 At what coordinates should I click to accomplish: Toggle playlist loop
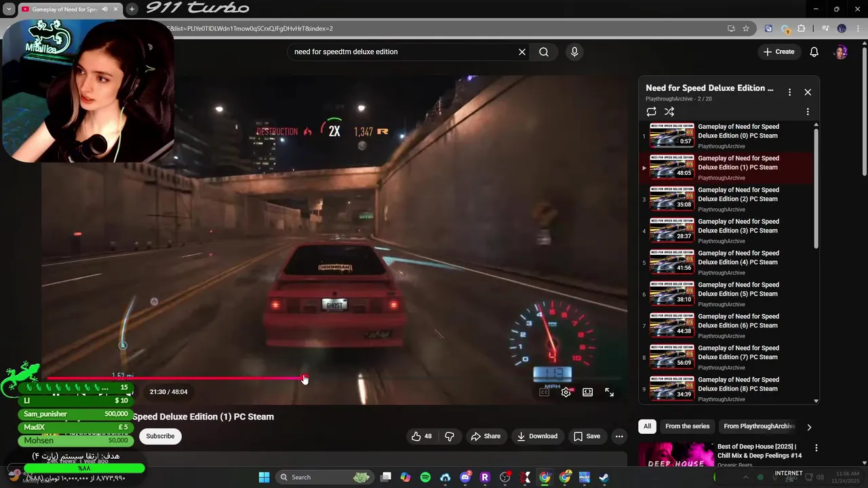click(x=651, y=112)
